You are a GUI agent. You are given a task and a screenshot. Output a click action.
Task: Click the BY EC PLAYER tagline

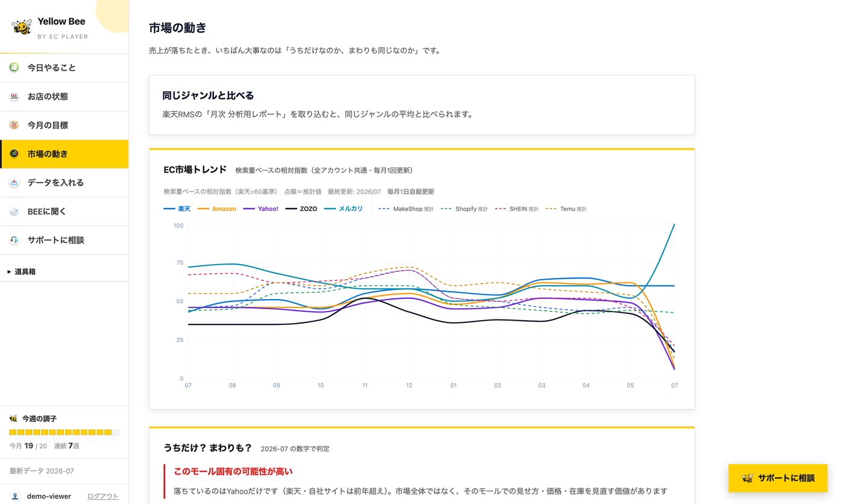(63, 37)
